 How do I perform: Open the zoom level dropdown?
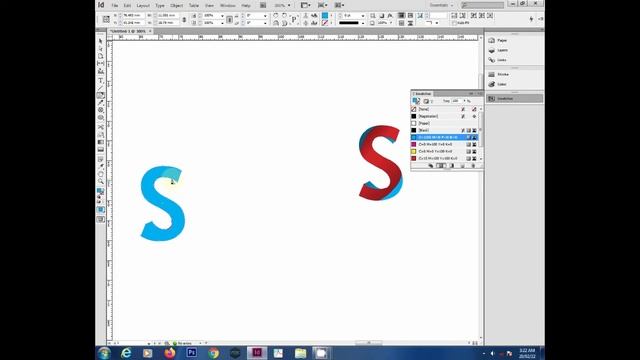[289, 5]
